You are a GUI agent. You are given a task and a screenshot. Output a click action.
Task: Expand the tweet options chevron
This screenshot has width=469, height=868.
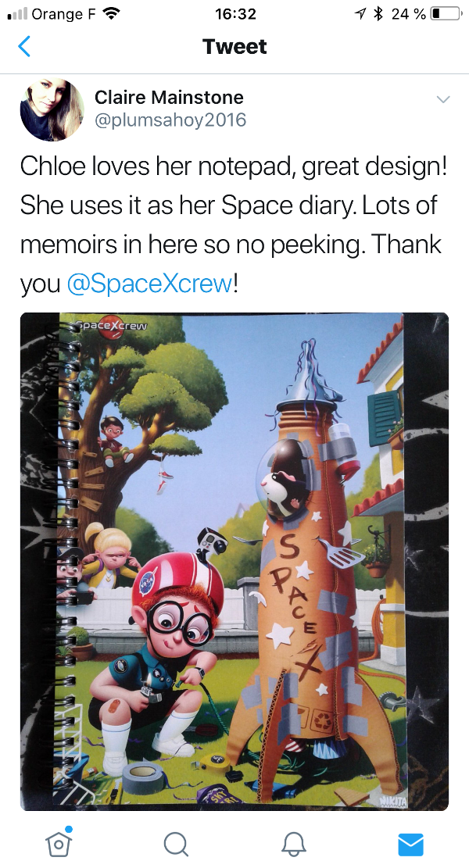coord(443,100)
